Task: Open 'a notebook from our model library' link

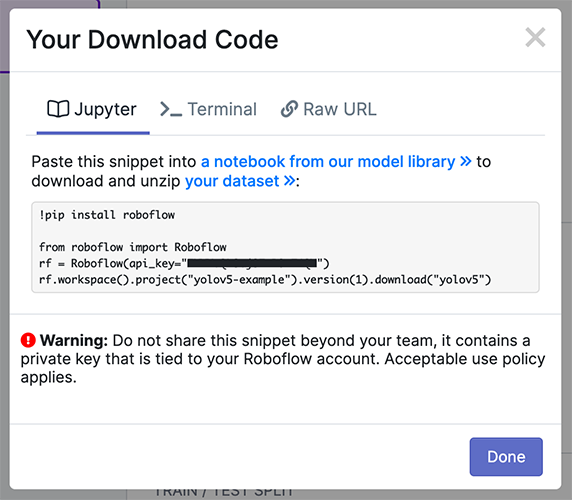Action: pyautogui.click(x=336, y=162)
